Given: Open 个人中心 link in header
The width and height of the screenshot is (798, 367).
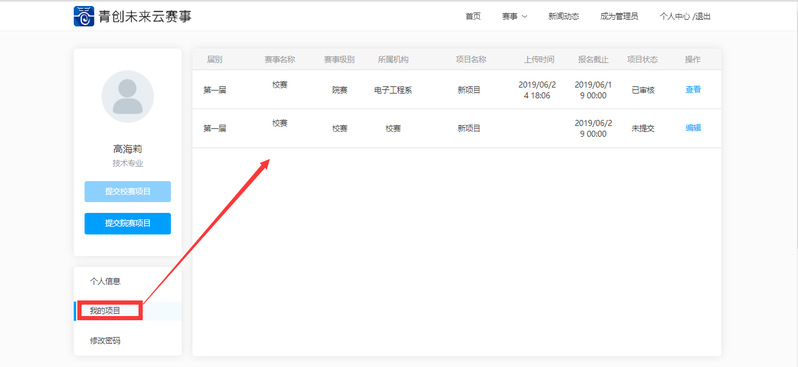Looking at the screenshot, I should (675, 16).
